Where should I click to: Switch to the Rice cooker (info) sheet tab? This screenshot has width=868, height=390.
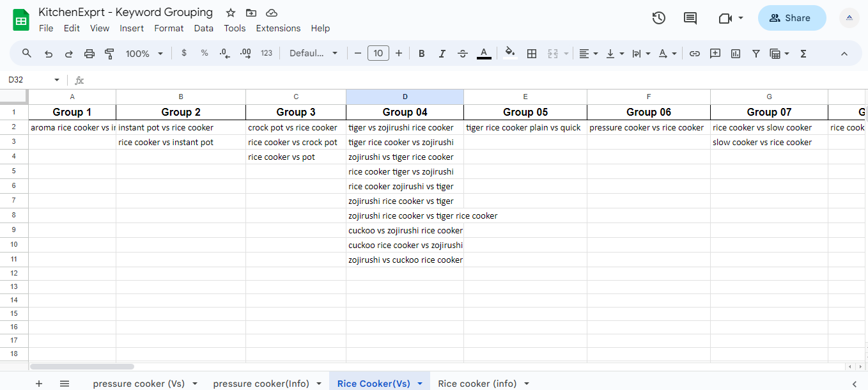(477, 384)
